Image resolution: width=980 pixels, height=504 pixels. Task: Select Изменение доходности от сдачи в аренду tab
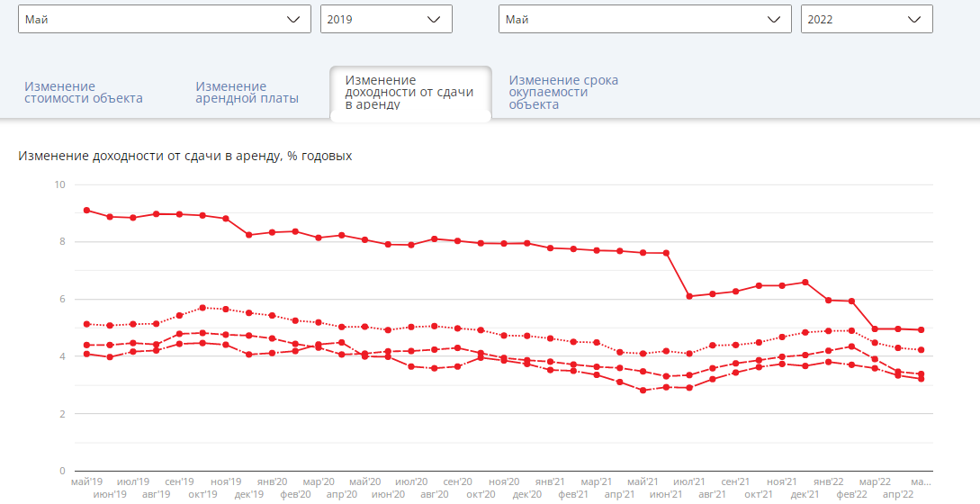[409, 92]
